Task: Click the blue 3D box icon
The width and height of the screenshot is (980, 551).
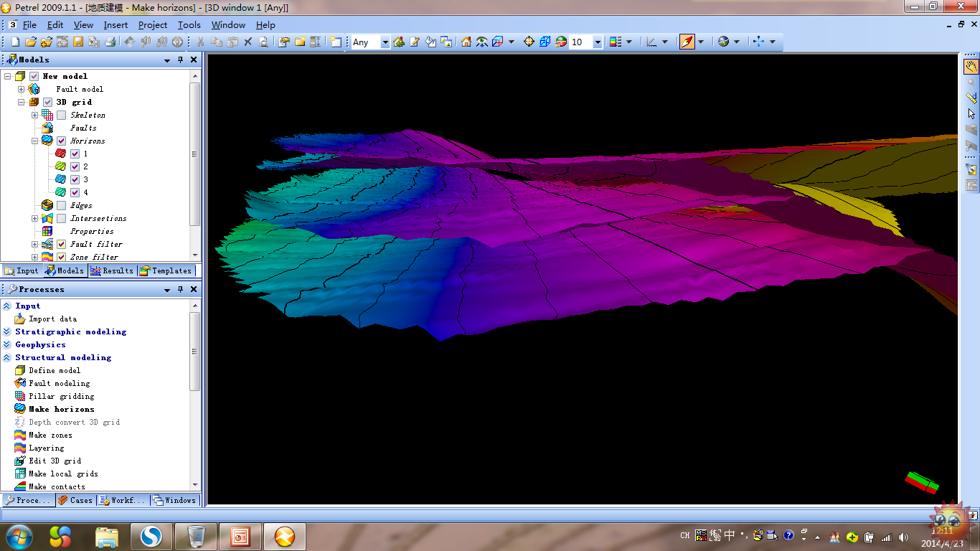Action: point(545,42)
